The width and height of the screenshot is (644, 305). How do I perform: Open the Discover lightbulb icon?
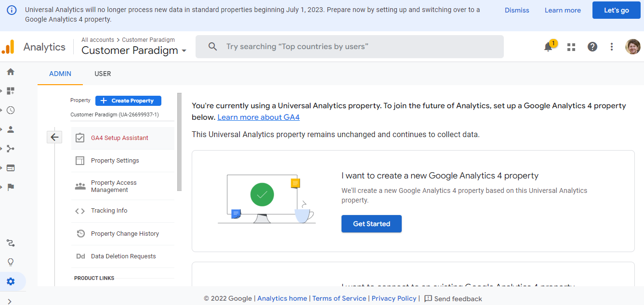(11, 262)
